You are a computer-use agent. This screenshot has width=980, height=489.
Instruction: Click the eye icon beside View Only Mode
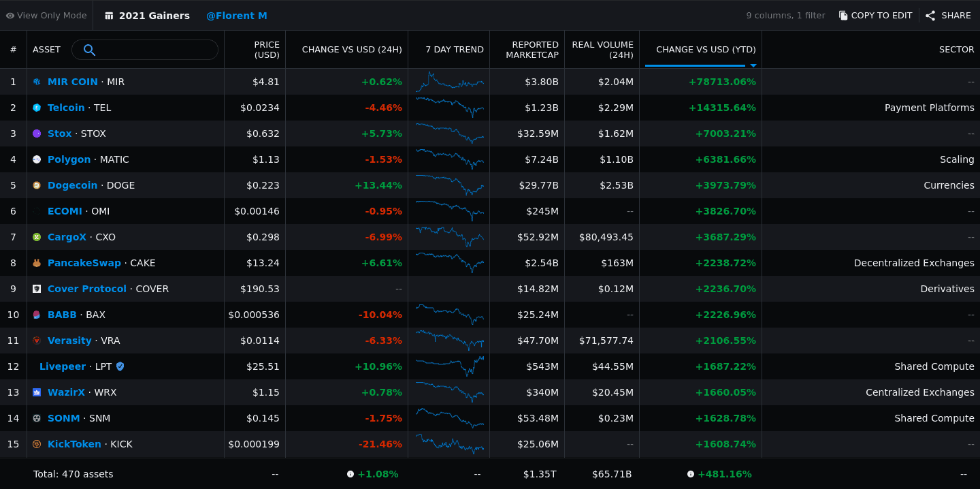[x=10, y=16]
